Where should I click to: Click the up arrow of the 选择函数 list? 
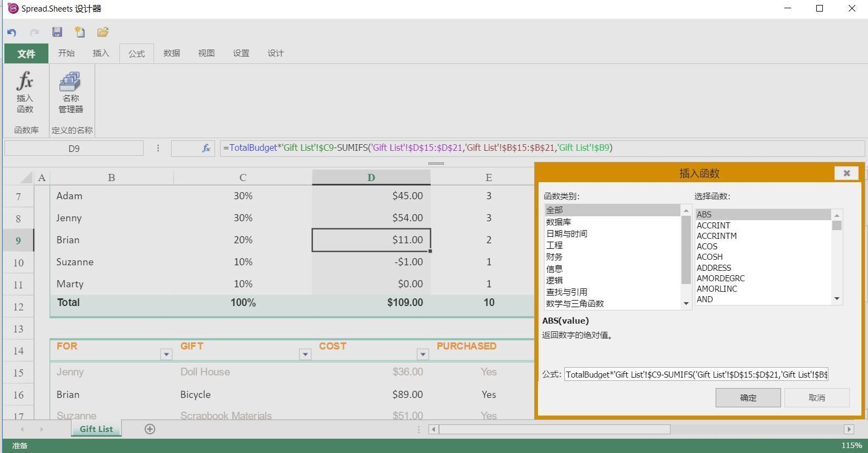(837, 215)
